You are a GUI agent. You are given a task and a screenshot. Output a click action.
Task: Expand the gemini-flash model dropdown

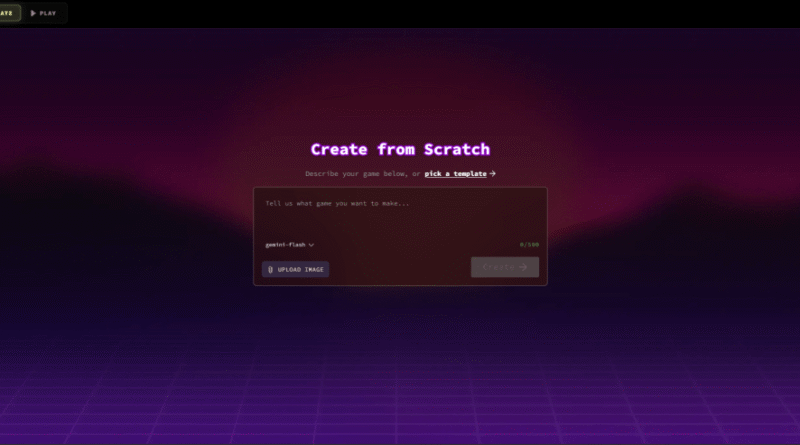tap(289, 245)
